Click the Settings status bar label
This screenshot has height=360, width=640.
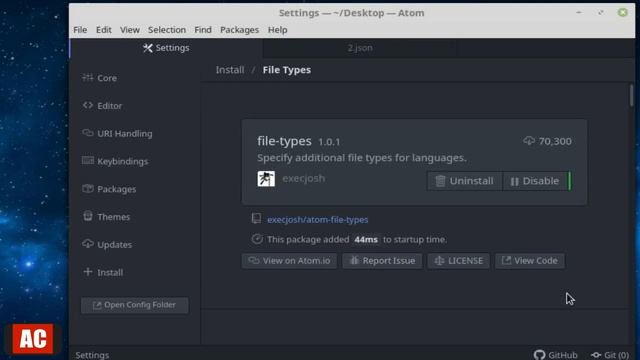click(x=92, y=355)
